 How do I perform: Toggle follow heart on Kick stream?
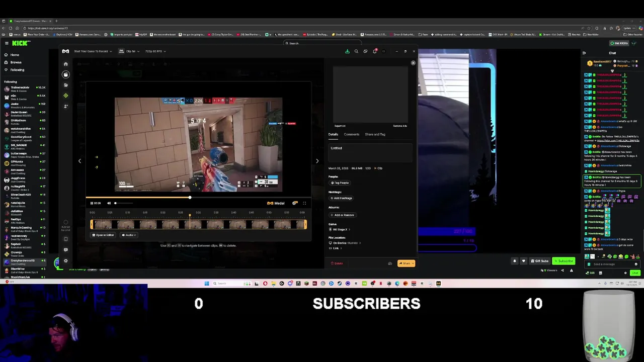pos(523,261)
